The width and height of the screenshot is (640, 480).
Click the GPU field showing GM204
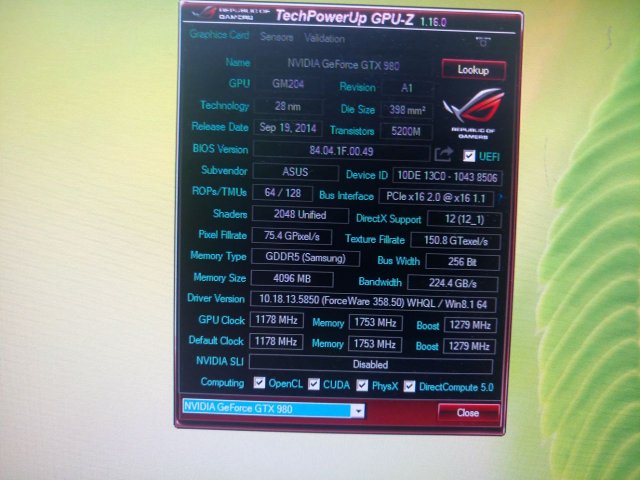click(x=288, y=84)
